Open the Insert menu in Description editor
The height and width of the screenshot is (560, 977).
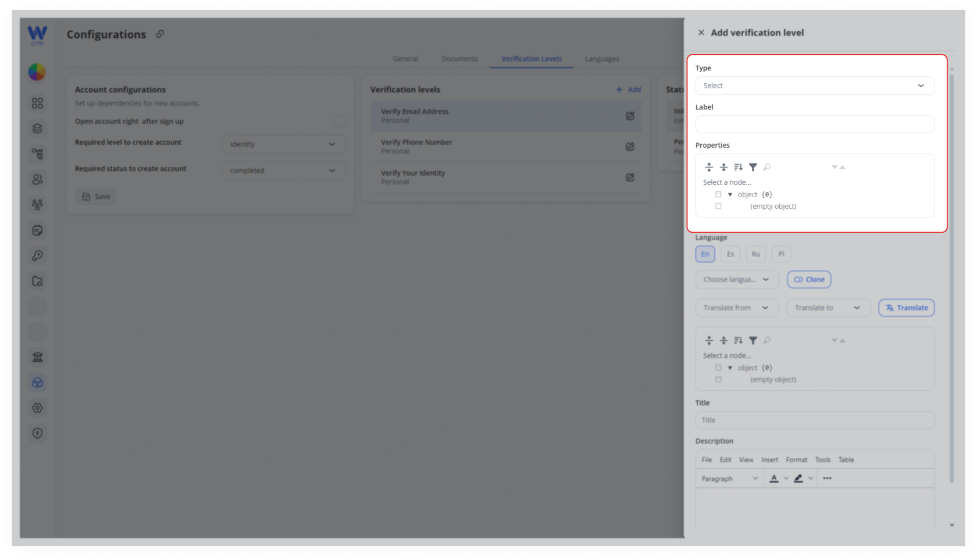pos(769,459)
